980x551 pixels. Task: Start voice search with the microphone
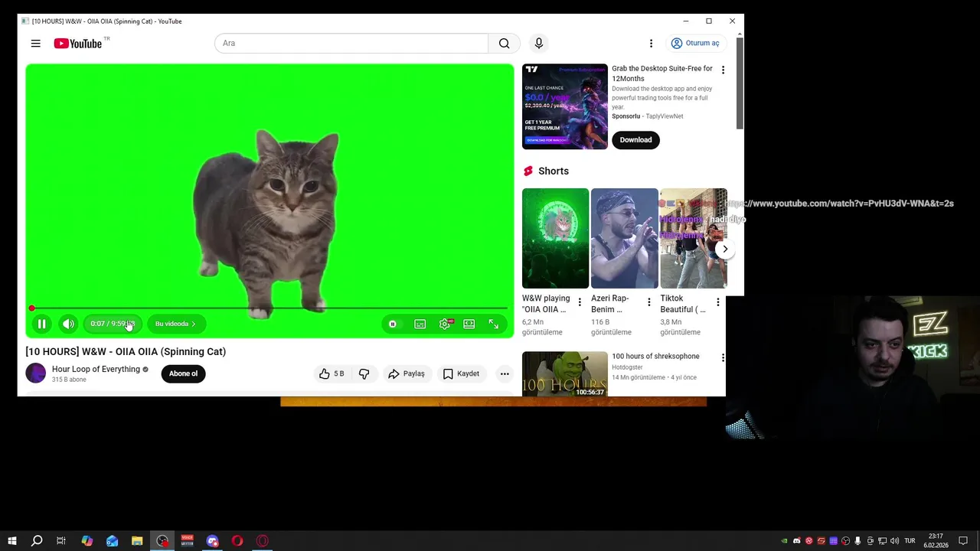pos(539,44)
